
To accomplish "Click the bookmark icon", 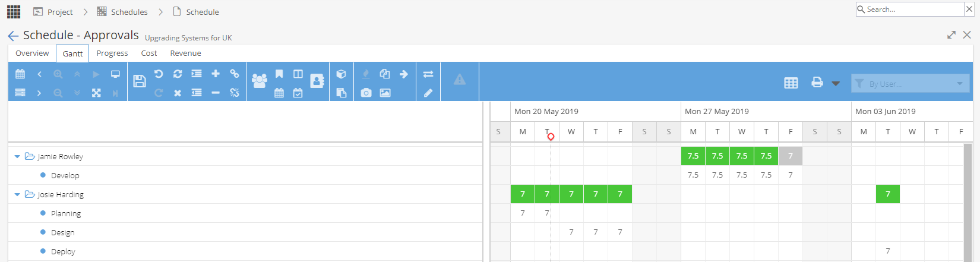I will click(x=279, y=74).
